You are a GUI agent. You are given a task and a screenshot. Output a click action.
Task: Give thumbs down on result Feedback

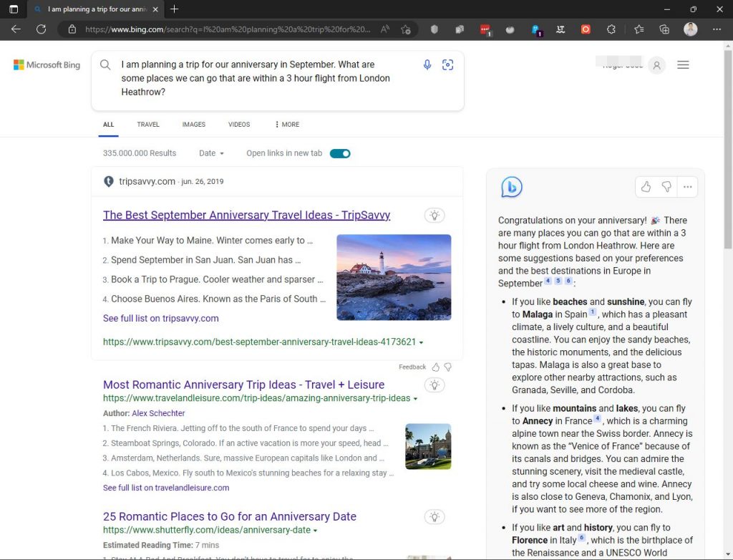pos(448,367)
